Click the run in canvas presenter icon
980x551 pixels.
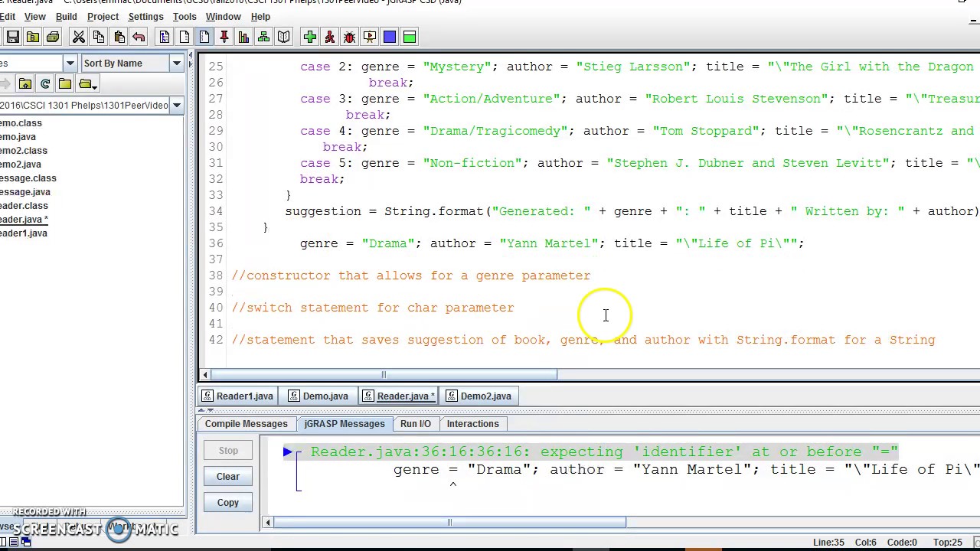pyautogui.click(x=369, y=37)
